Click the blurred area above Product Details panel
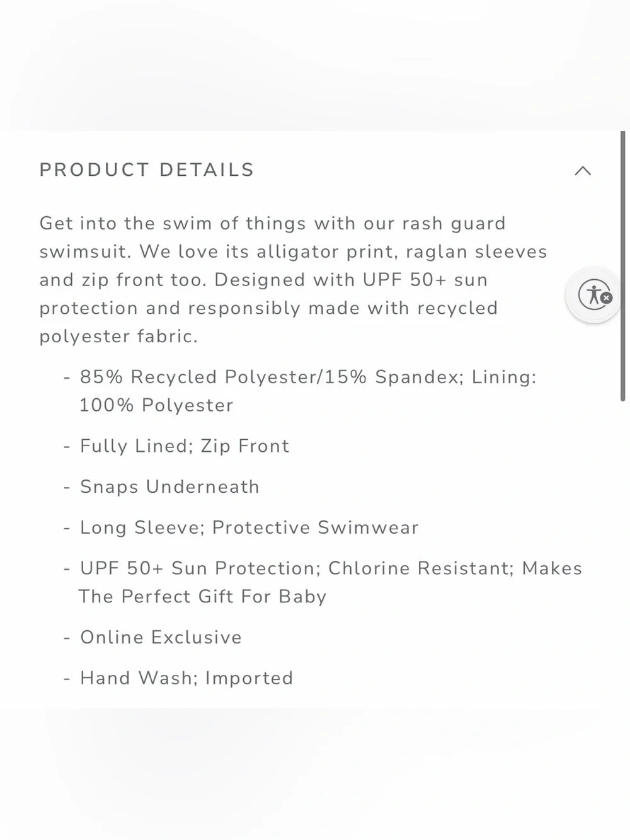This screenshot has height=840, width=630. [315, 66]
